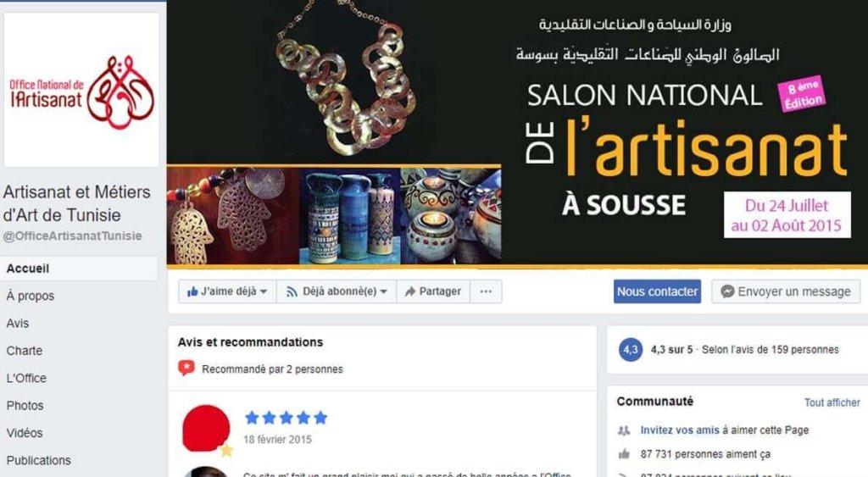This screenshot has height=477, width=868.
Task: Open the Photos section in sidebar
Action: point(25,406)
